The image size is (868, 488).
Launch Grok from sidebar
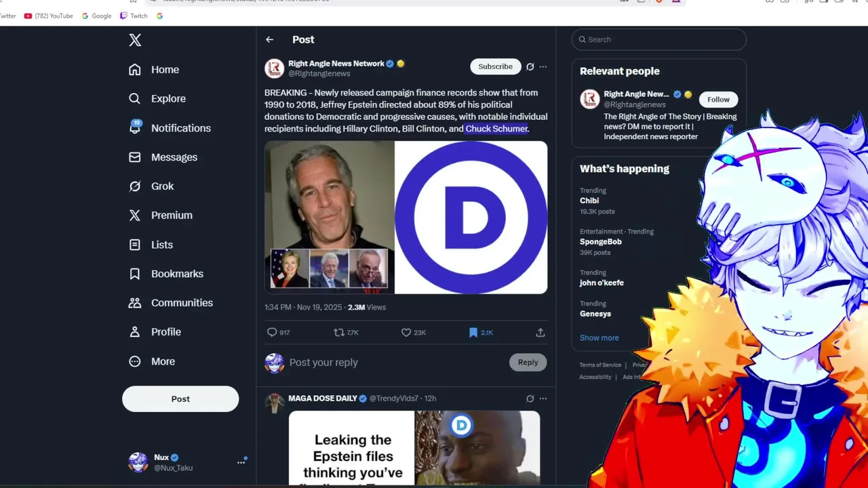click(151, 186)
